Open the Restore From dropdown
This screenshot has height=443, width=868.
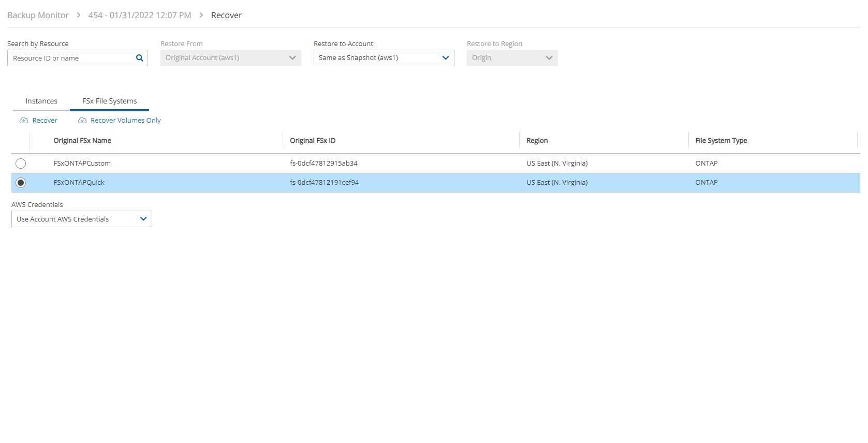[230, 58]
